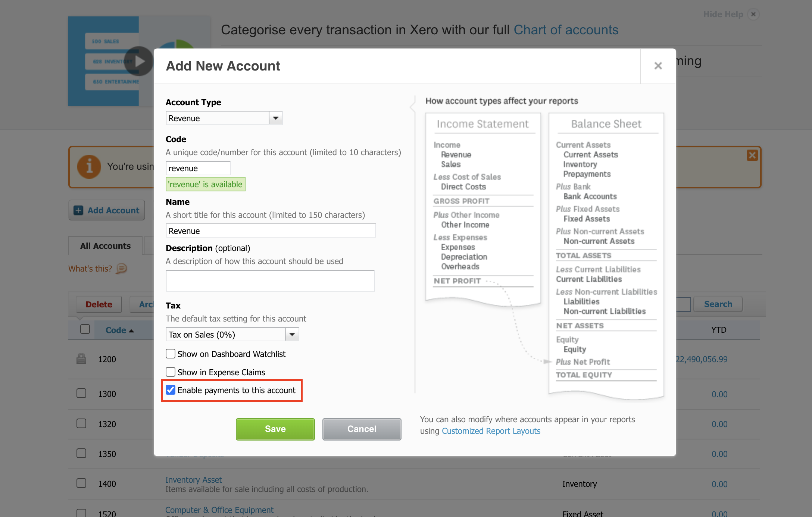The image size is (812, 517).
Task: Click the Code input field
Action: pyautogui.click(x=198, y=168)
